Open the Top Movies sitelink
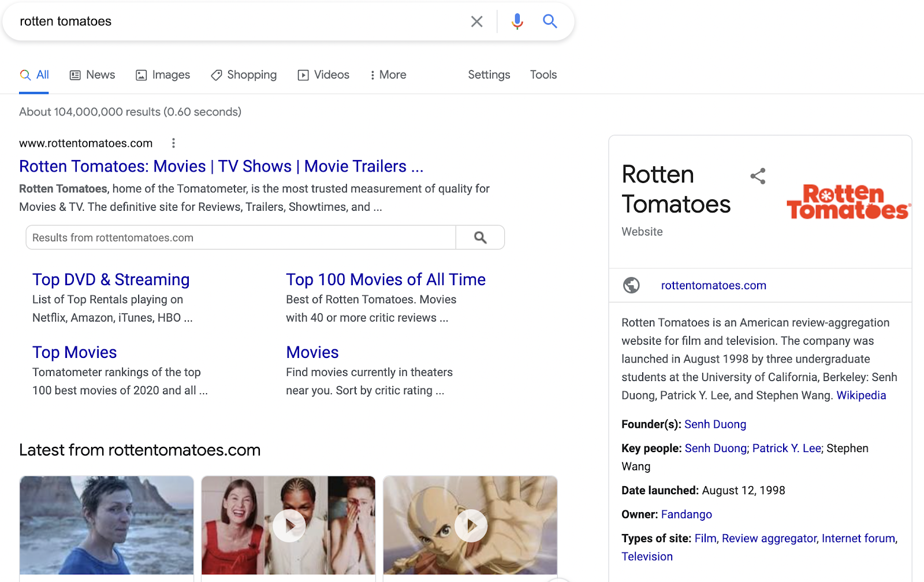 tap(74, 352)
